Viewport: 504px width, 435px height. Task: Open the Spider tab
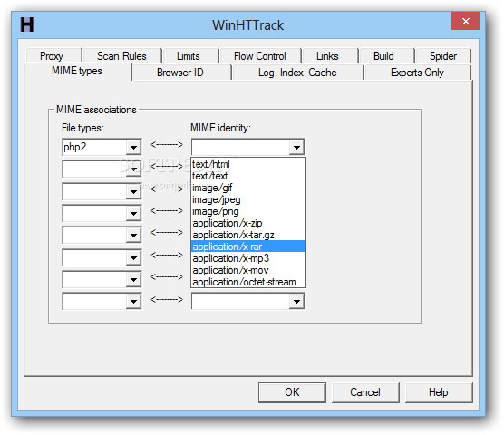[443, 56]
